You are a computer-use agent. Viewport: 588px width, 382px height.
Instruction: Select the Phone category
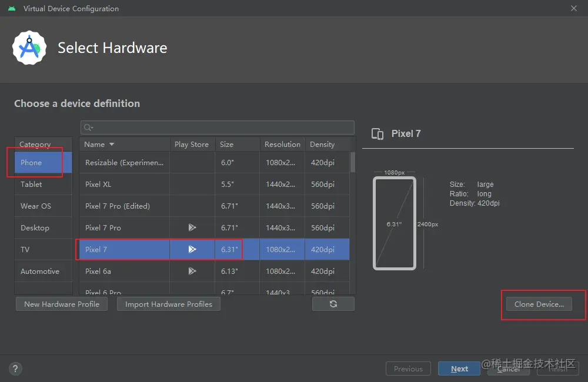(43, 162)
